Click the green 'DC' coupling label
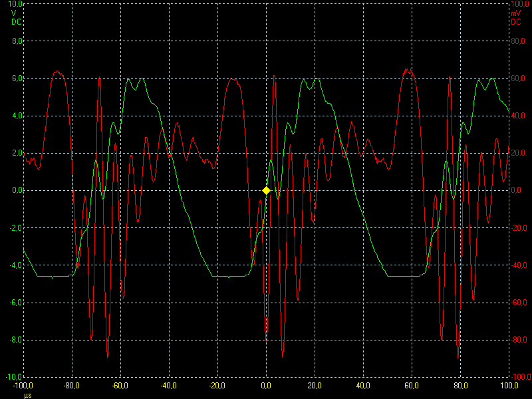This screenshot has height=399, width=532. coord(16,22)
